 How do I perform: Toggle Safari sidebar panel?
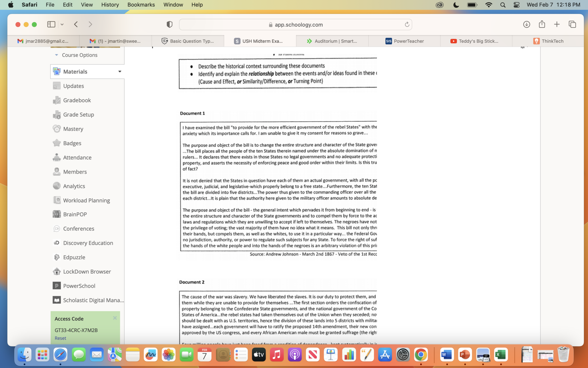(x=51, y=24)
